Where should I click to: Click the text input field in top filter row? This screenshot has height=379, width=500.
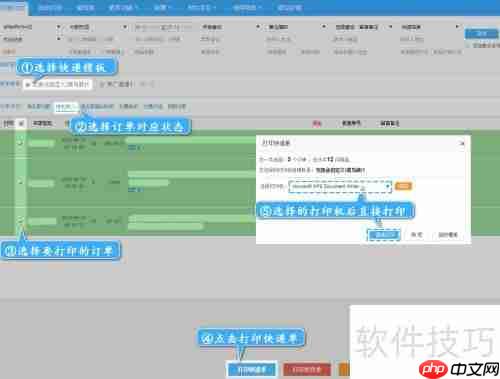point(163,27)
